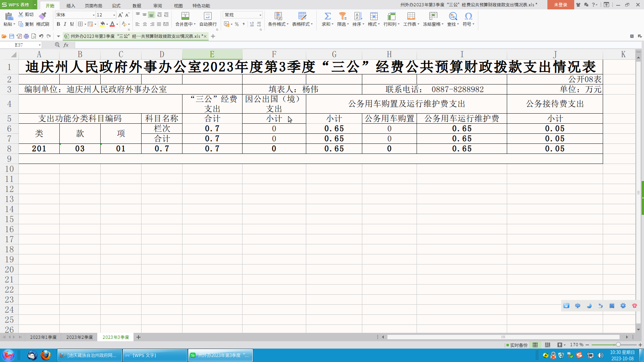Image resolution: width=644 pixels, height=362 pixels.
Task: Click the 未登录 login button
Action: (560, 5)
